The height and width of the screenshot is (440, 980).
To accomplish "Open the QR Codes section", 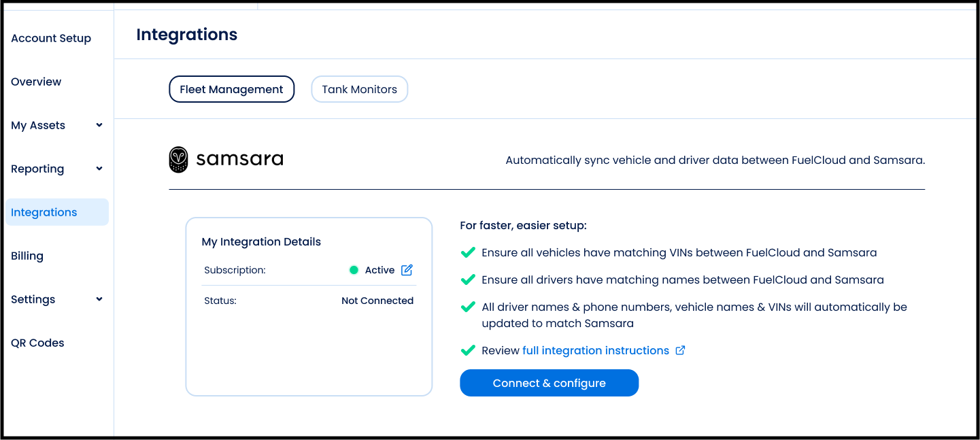I will (37, 343).
